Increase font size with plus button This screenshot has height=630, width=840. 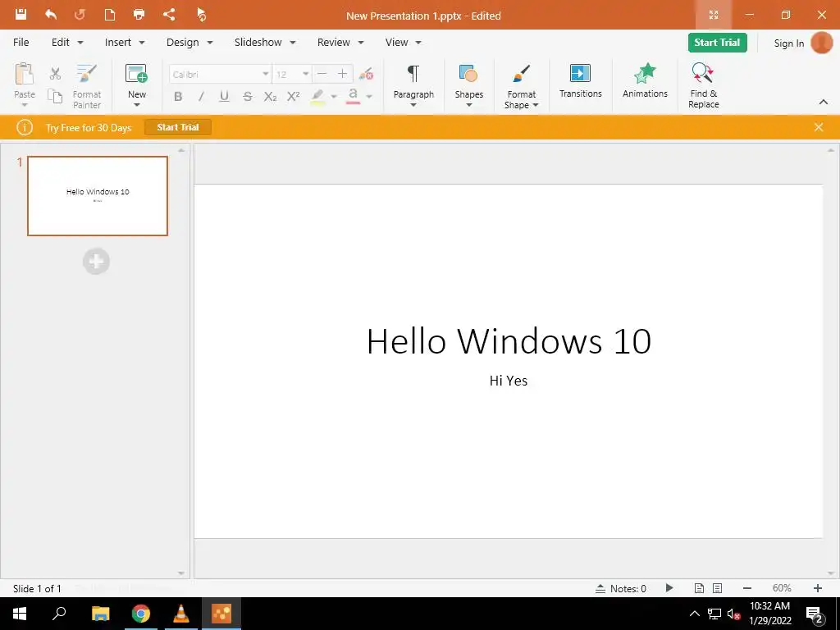pos(342,74)
